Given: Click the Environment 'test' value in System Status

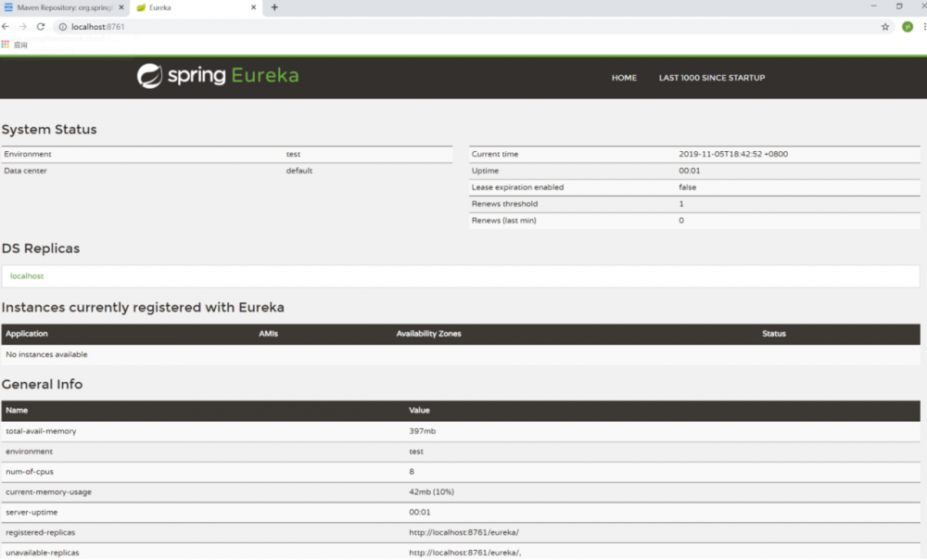Looking at the screenshot, I should 293,154.
